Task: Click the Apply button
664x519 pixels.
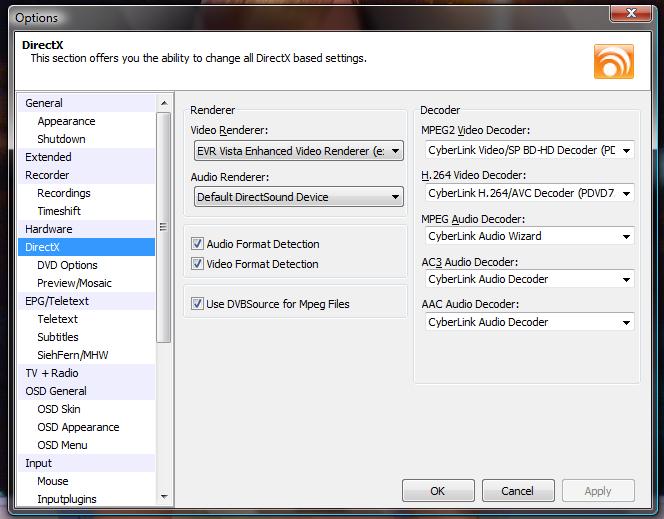Action: pyautogui.click(x=598, y=491)
